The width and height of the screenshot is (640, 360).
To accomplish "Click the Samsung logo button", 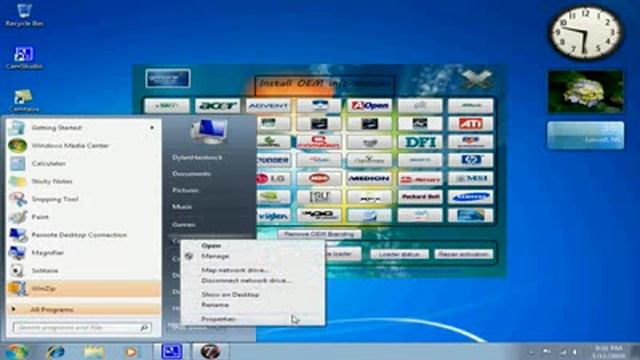I will pyautogui.click(x=470, y=197).
